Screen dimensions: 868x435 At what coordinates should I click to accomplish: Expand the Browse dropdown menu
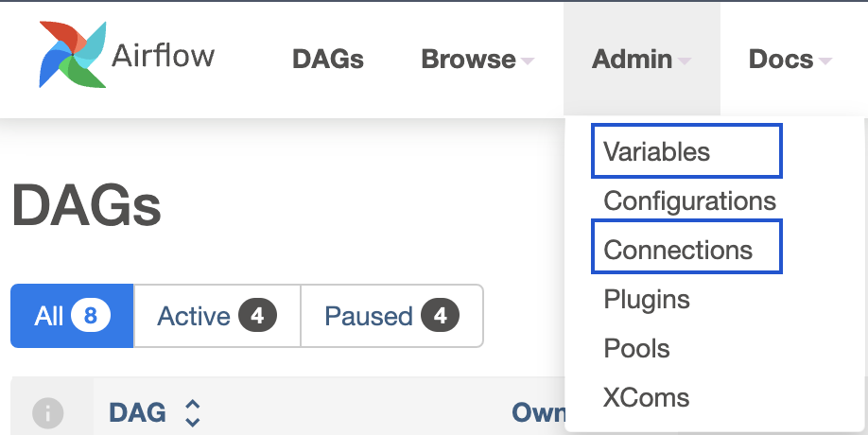pos(477,60)
